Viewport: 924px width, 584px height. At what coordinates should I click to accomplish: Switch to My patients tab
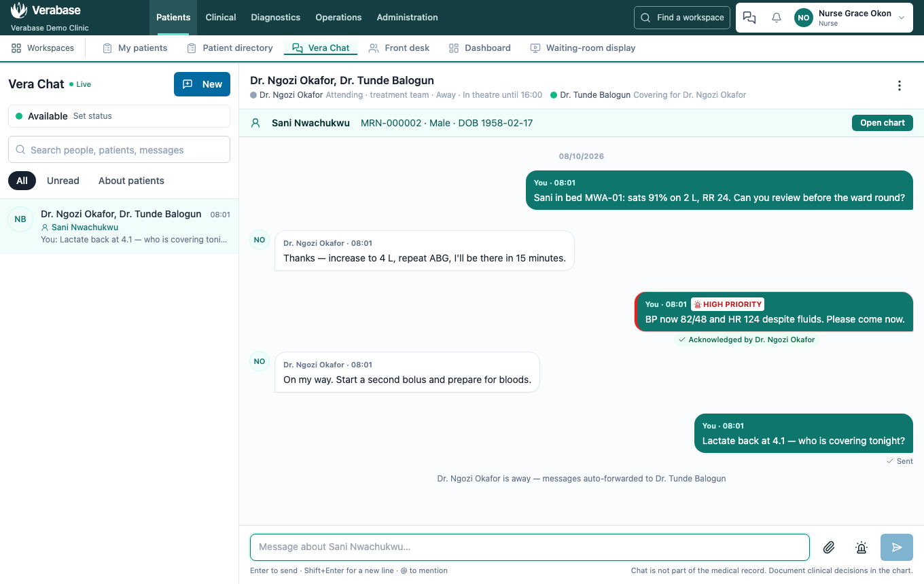135,48
